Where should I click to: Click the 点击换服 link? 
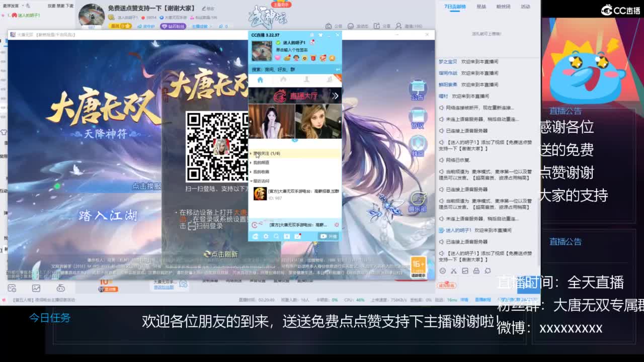[x=146, y=186]
